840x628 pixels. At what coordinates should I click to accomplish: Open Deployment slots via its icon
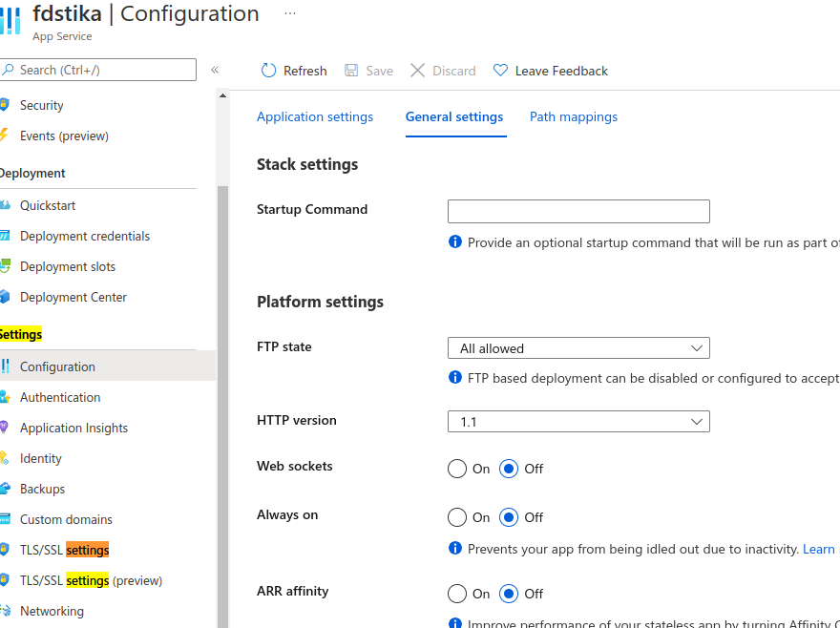pos(5,266)
